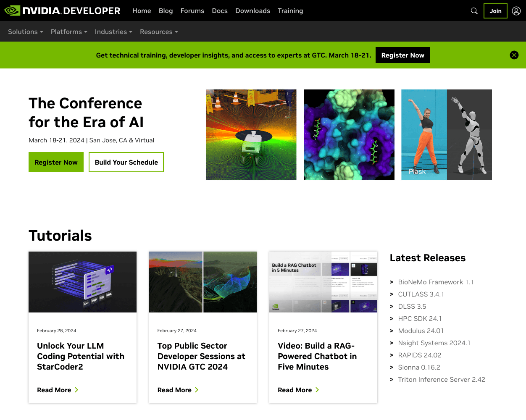Viewport: 526px width, 420px height.
Task: Click the arrow next to StarCoder2 Read More
Action: click(x=76, y=390)
